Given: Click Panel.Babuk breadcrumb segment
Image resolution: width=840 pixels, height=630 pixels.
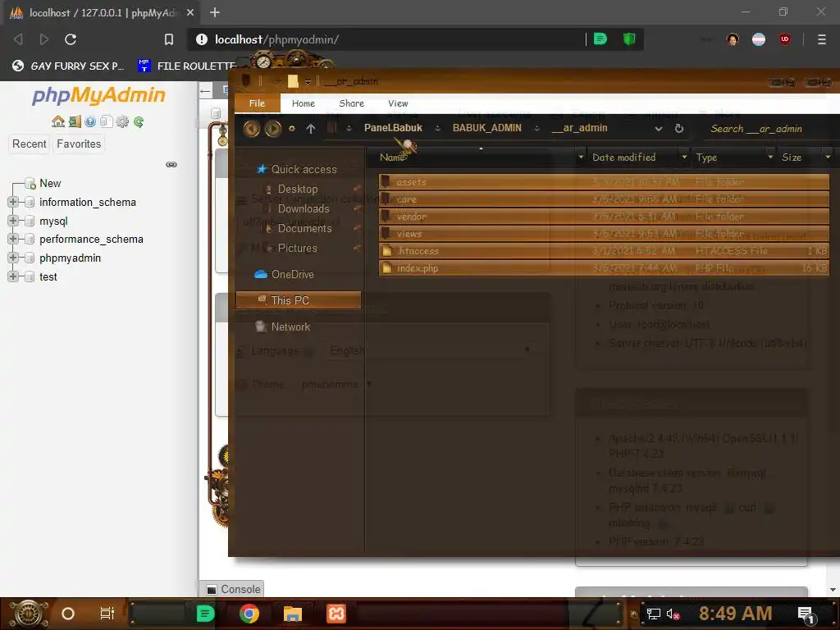Looking at the screenshot, I should 393,128.
